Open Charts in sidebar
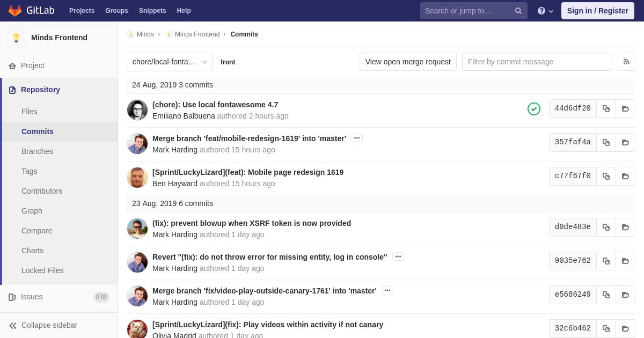Viewport: 644px width, 338px height. (x=32, y=251)
